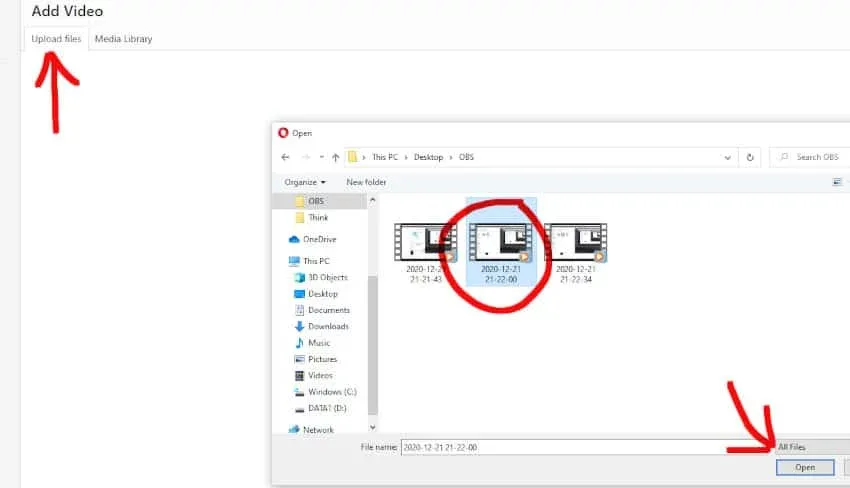Click the OneDrive cloud icon
The image size is (850, 488).
(294, 239)
